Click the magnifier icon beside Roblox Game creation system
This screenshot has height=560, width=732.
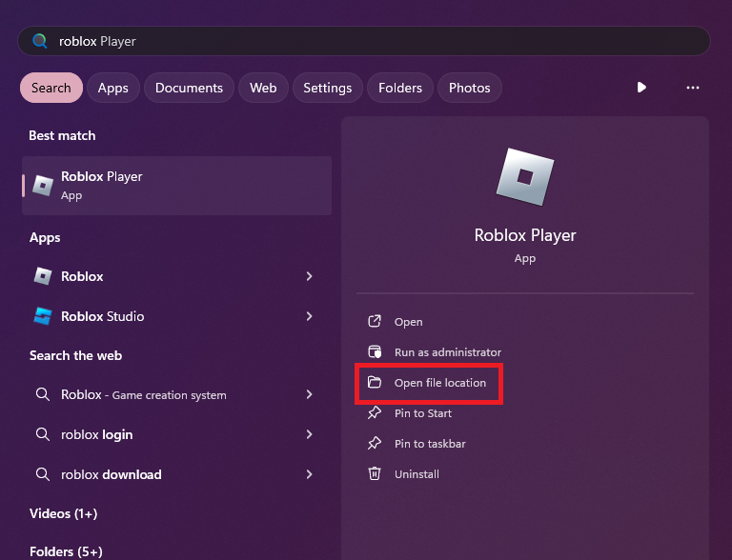pos(43,394)
